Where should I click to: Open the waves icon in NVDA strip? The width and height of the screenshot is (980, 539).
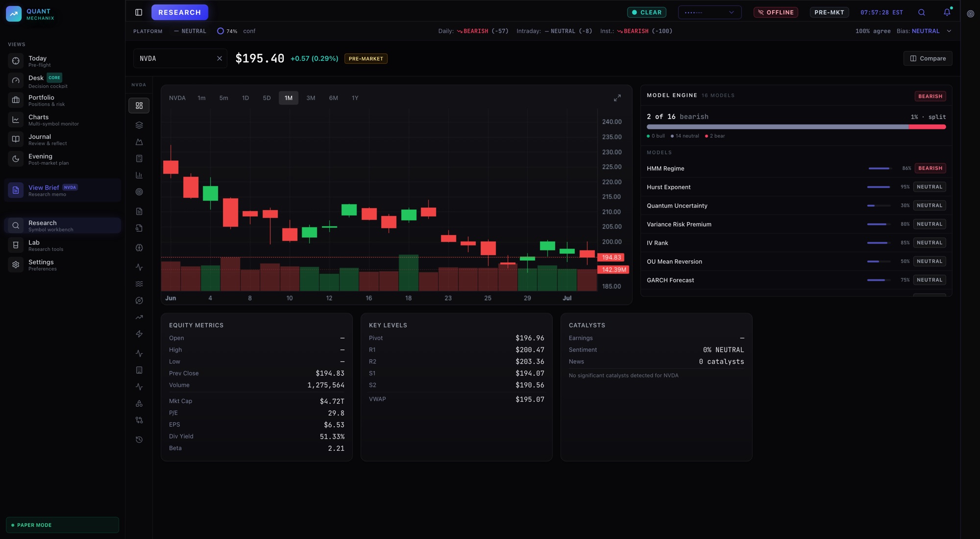click(139, 284)
